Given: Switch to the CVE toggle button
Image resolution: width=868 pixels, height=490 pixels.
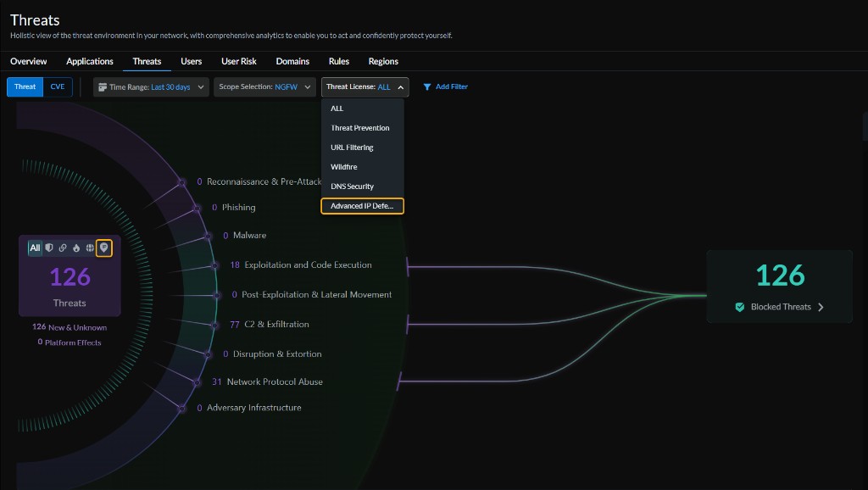Looking at the screenshot, I should coord(58,87).
